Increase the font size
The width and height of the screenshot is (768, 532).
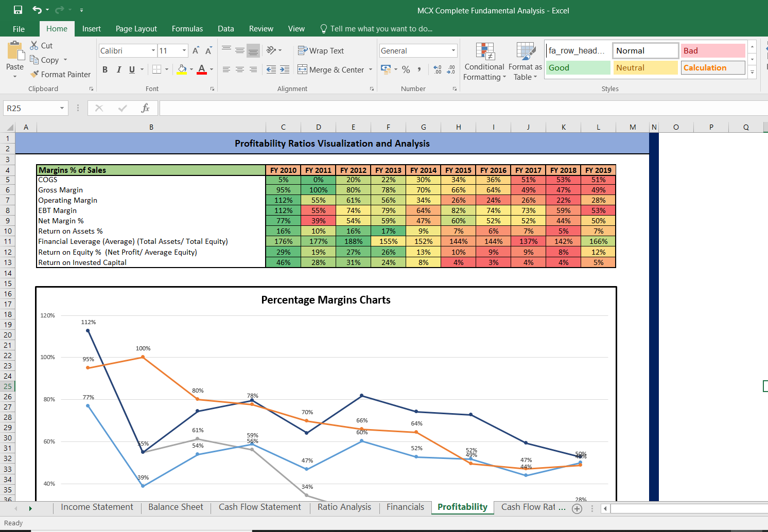(x=196, y=50)
